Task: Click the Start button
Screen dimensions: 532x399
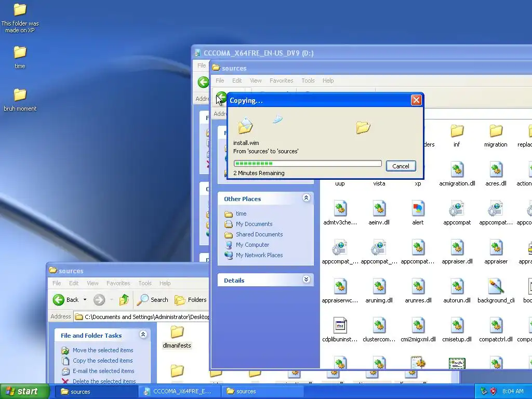Action: coord(24,391)
